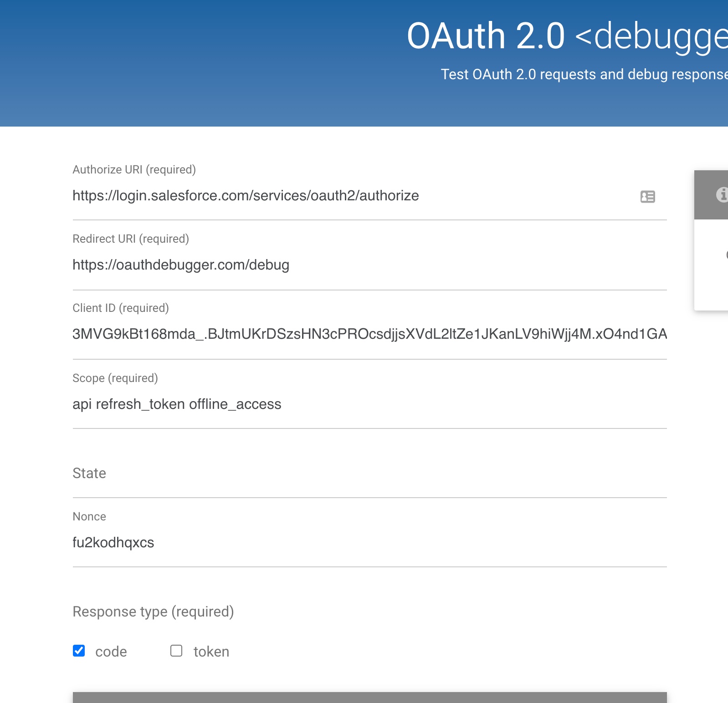Enable the token response type checkbox
Viewport: 728px width, 703px height.
point(176,651)
